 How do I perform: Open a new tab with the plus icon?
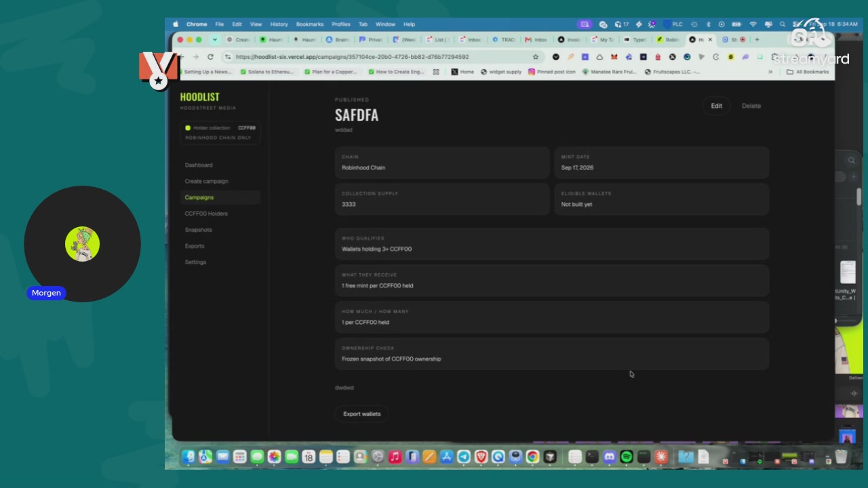[757, 39]
